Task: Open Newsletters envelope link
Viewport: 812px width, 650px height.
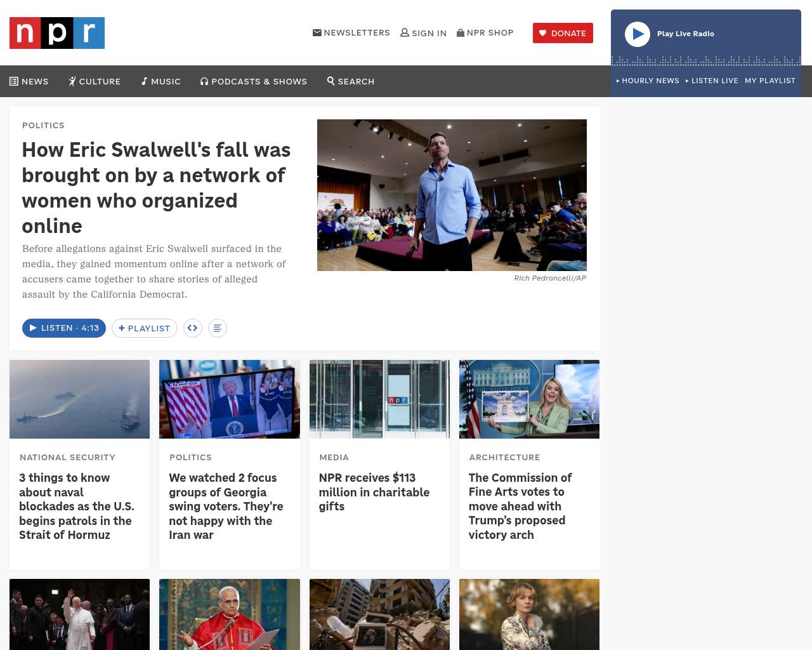Action: click(x=351, y=33)
